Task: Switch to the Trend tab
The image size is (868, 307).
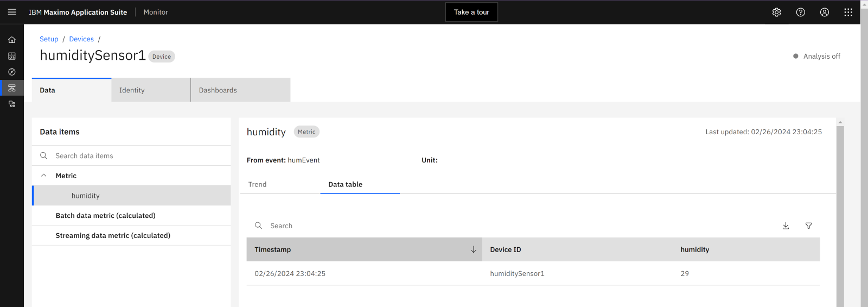Action: pos(258,184)
